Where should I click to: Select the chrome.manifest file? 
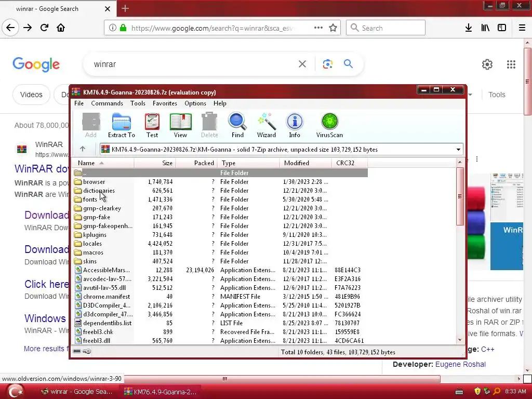click(220, 297)
